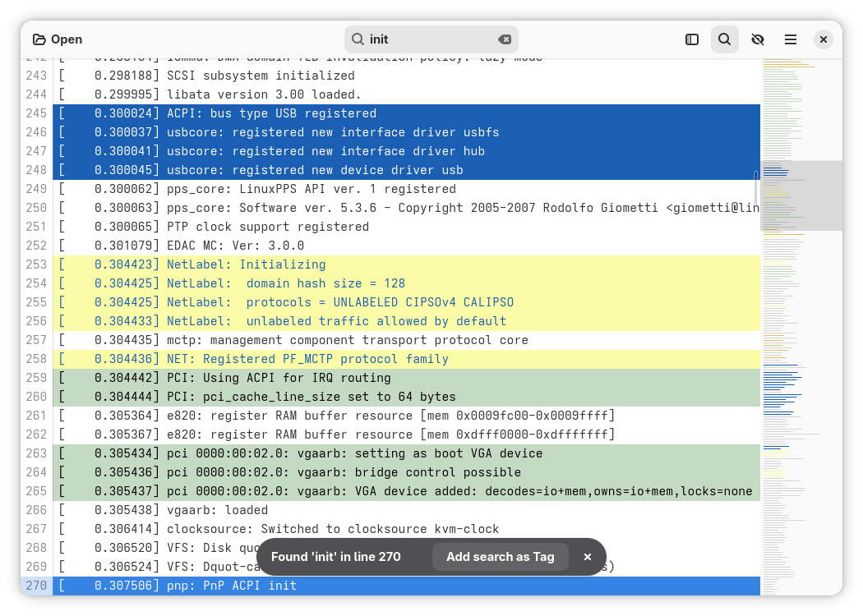Select line 245 ACPI bus type USB

[x=406, y=113]
